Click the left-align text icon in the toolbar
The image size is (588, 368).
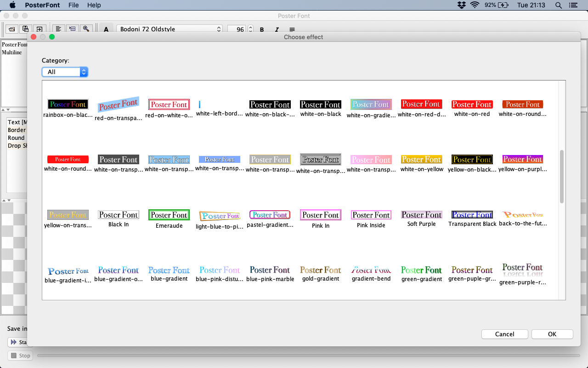pos(58,29)
